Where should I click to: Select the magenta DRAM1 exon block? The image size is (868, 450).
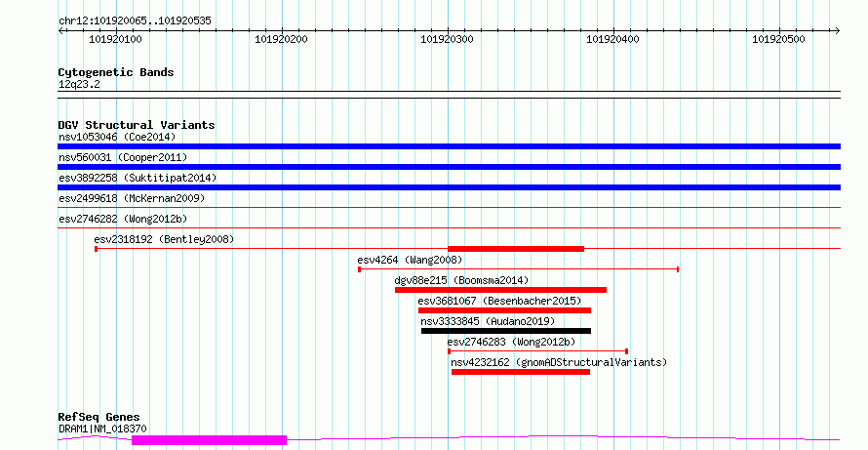(x=210, y=440)
